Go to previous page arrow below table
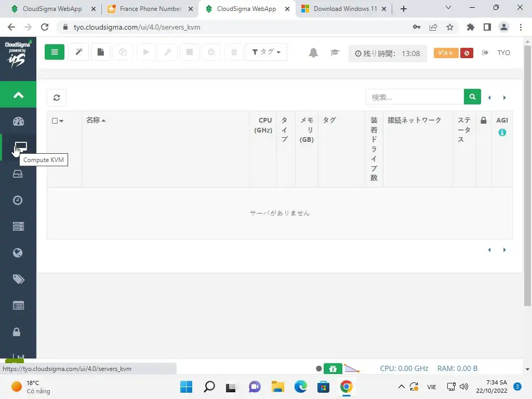The height and width of the screenshot is (399, 532). [489, 250]
